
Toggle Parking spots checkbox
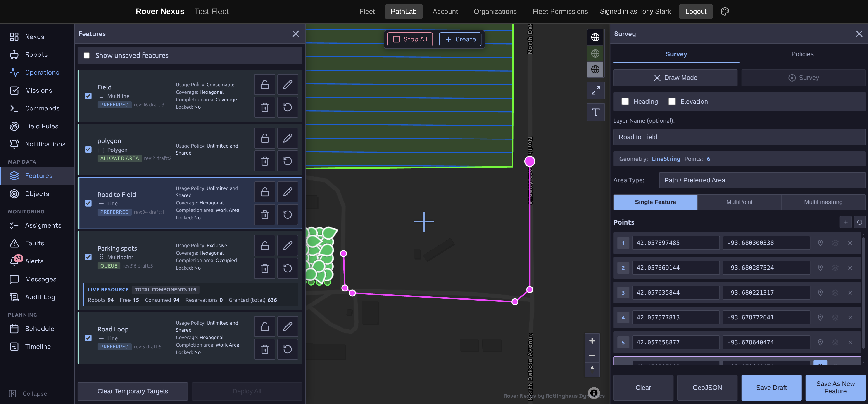click(88, 257)
